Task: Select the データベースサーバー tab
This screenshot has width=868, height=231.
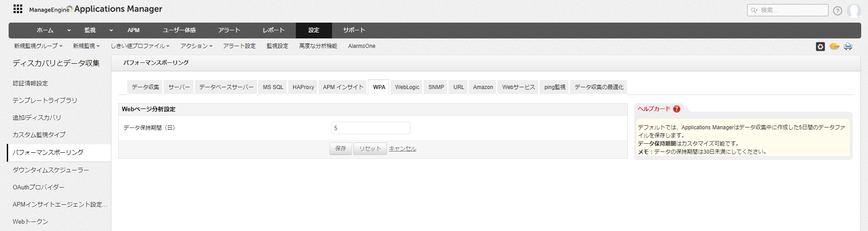Action: 226,87
